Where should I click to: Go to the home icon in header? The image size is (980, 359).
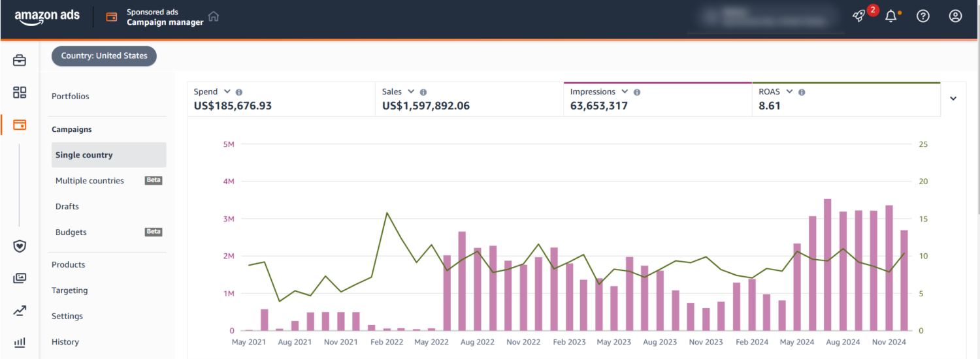coord(214,17)
